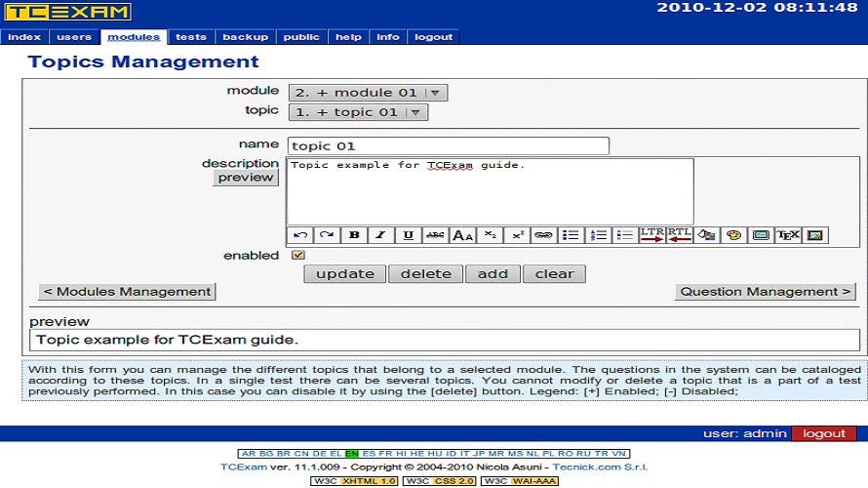Click the TCExam logo

(68, 12)
